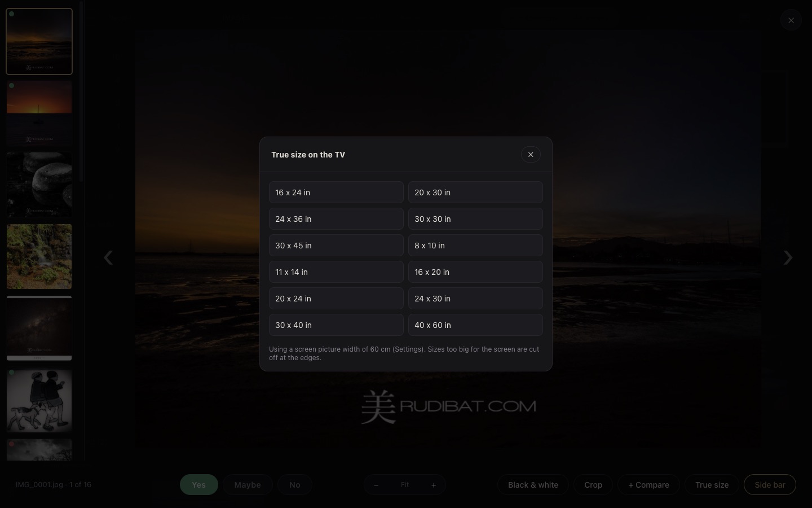
Task: Choose the 30 x 40 in size
Action: 336,325
